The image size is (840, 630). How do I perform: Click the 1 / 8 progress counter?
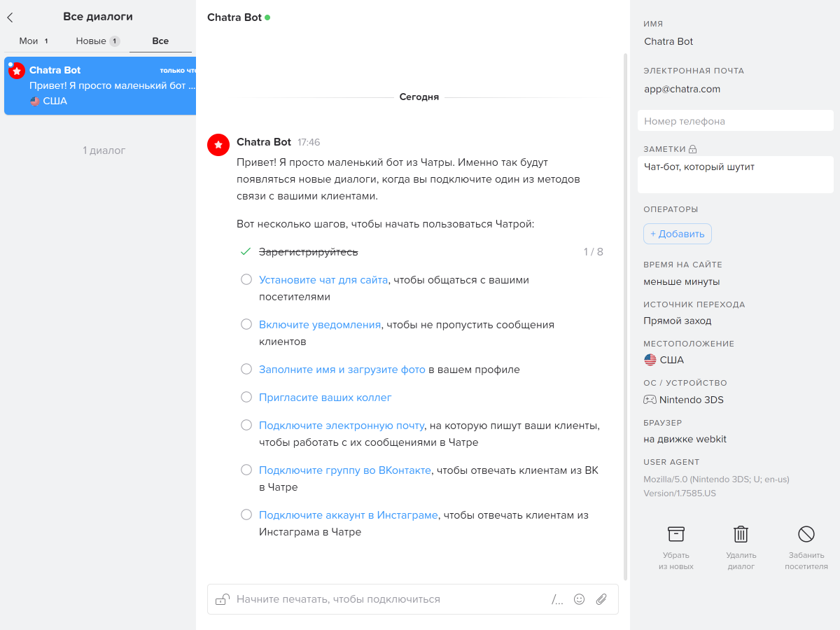(594, 251)
